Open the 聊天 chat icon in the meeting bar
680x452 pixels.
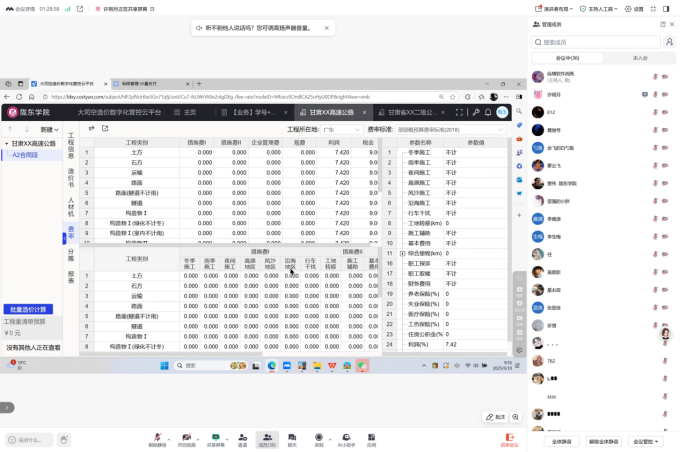[x=293, y=438]
